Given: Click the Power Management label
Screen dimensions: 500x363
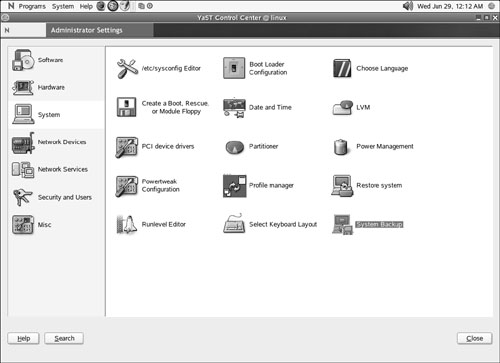Looking at the screenshot, I should (385, 146).
